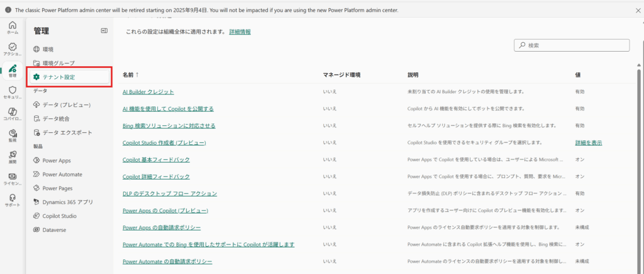Collapse the 管理 navigation panel
This screenshot has width=644, height=274.
pyautogui.click(x=104, y=31)
